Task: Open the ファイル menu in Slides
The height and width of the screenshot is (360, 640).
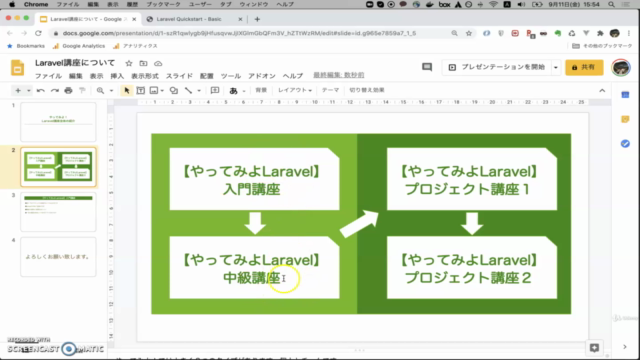Action: [48, 76]
